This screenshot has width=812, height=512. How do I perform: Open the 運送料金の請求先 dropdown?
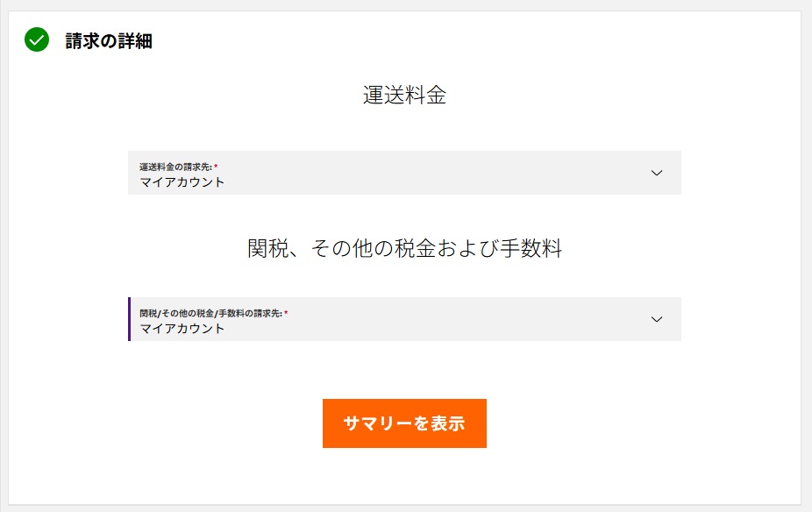[x=404, y=173]
